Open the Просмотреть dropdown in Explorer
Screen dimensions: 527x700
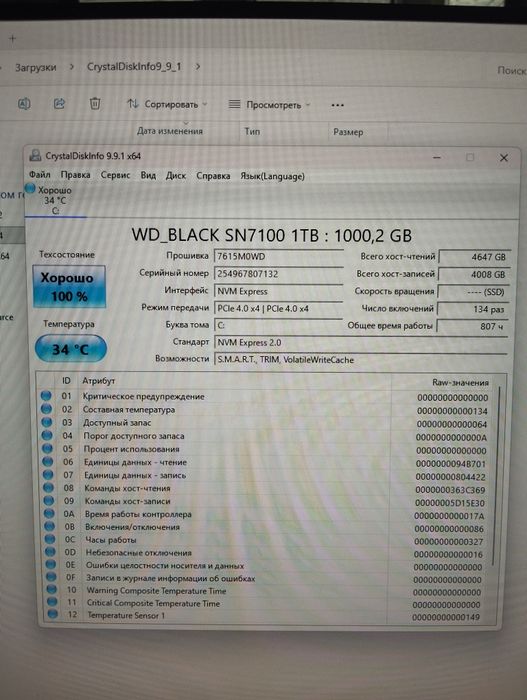pyautogui.click(x=269, y=105)
